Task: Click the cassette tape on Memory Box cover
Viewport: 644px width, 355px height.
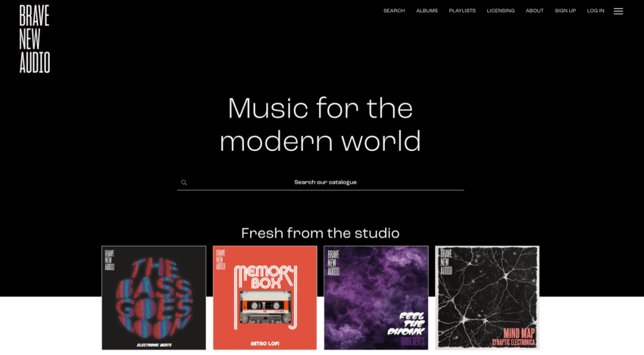Action: click(x=266, y=307)
